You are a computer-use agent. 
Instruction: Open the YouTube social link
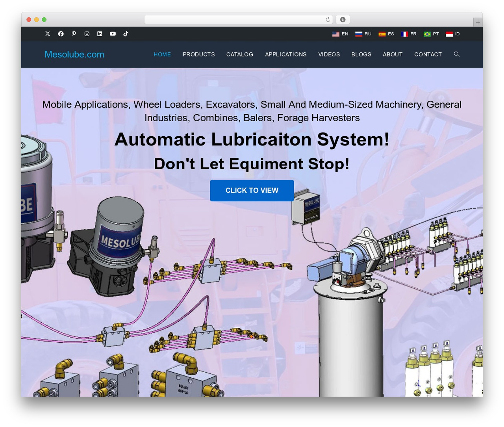pos(113,34)
